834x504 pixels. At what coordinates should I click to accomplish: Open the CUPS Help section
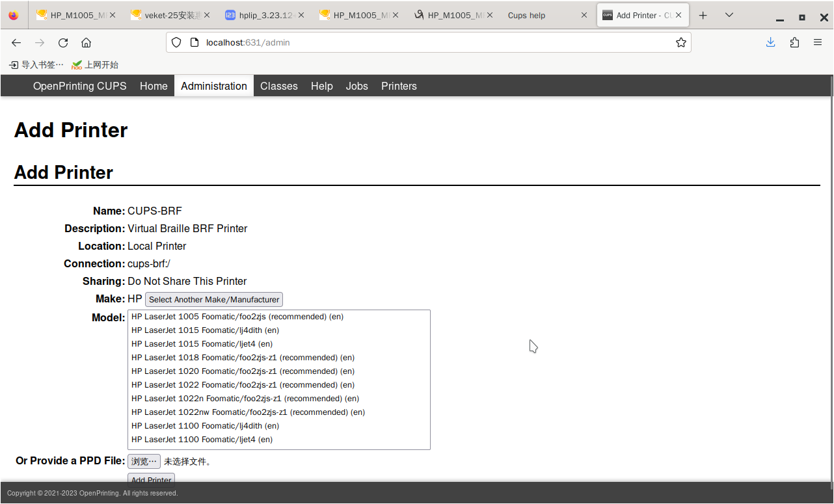(322, 86)
